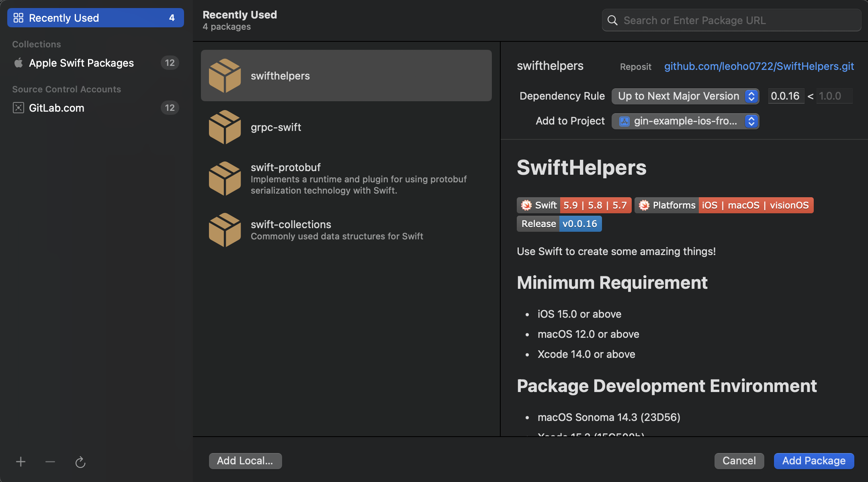The width and height of the screenshot is (868, 482).
Task: Select Recently Used in sidebar
Action: pyautogui.click(x=95, y=18)
